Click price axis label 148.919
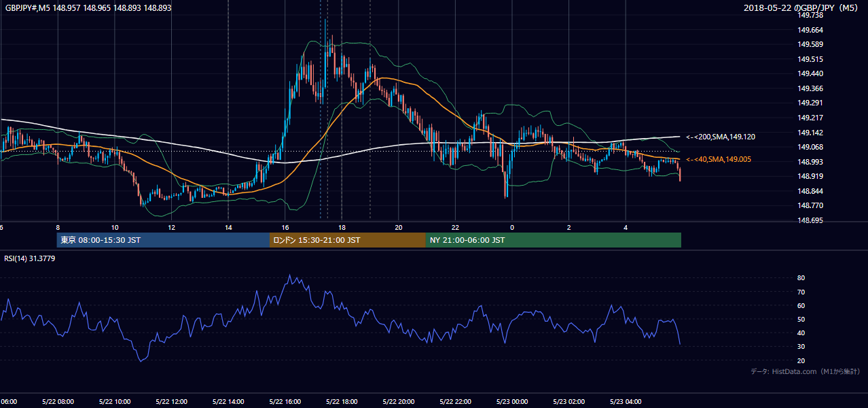868x408 pixels. click(x=810, y=176)
